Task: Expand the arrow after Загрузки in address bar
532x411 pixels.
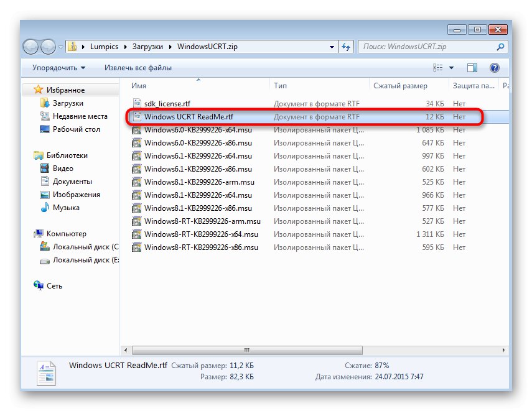Action: (170, 47)
